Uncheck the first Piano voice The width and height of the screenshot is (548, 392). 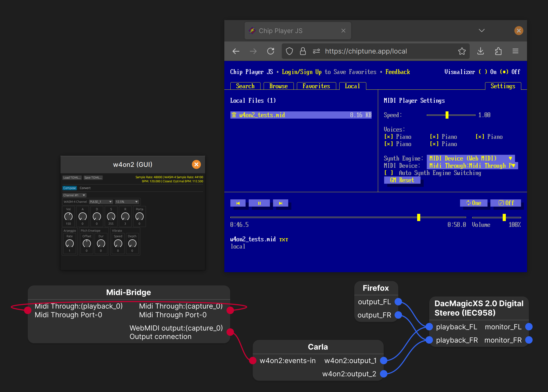tap(388, 137)
